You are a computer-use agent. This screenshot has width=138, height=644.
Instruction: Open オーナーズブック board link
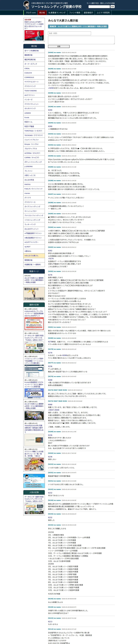[x=34, y=64]
